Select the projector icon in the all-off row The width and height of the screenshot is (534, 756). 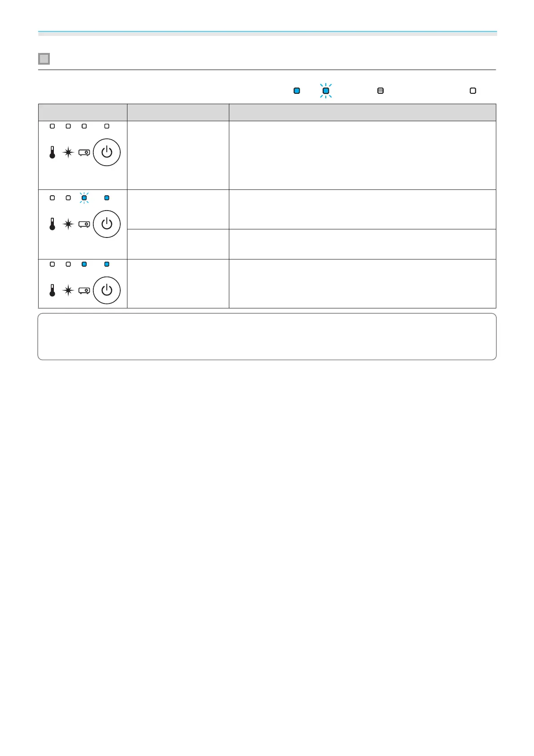tap(84, 153)
